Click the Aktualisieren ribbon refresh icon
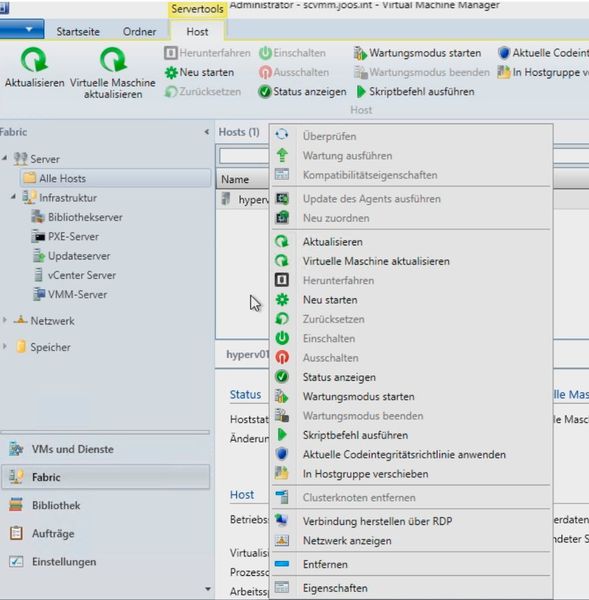Viewport: 589px width, 600px height. pos(34,59)
